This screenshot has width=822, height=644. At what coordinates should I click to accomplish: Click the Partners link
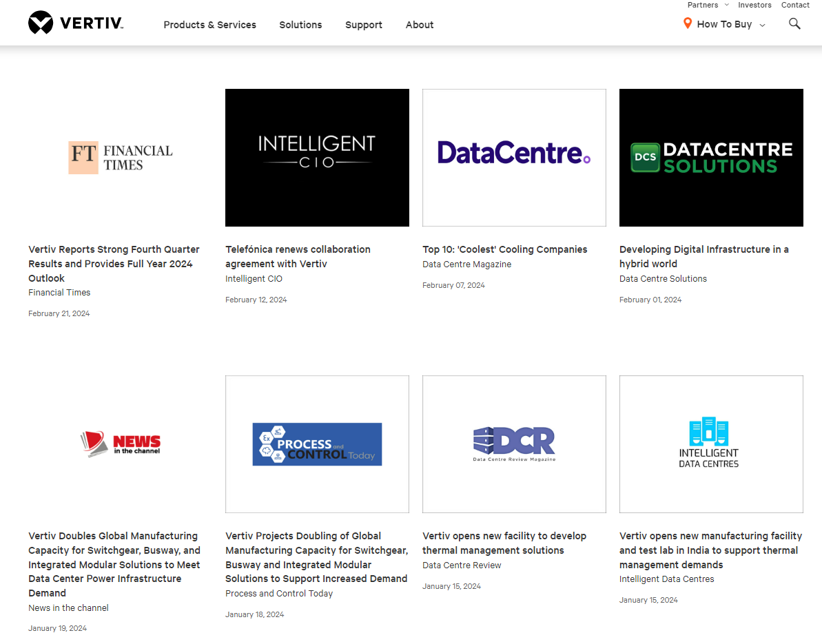(x=703, y=5)
